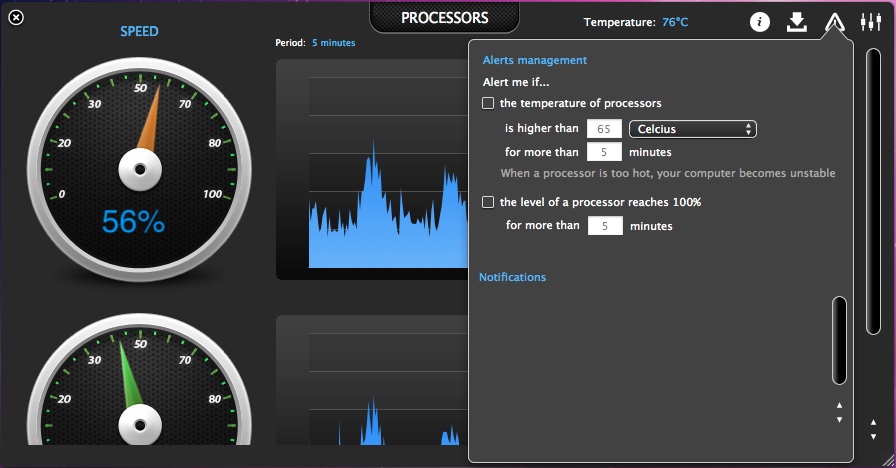Enable the temperature of processors alert checkbox
The image size is (896, 468).
click(488, 103)
